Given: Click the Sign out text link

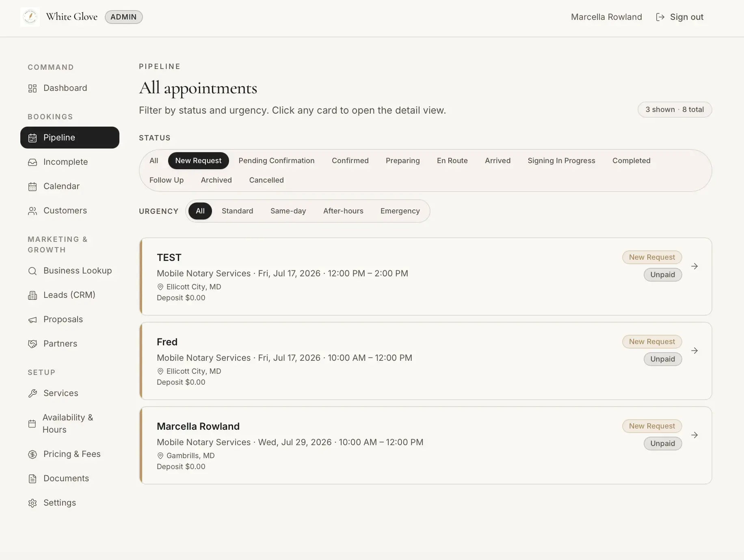Looking at the screenshot, I should pyautogui.click(x=687, y=17).
